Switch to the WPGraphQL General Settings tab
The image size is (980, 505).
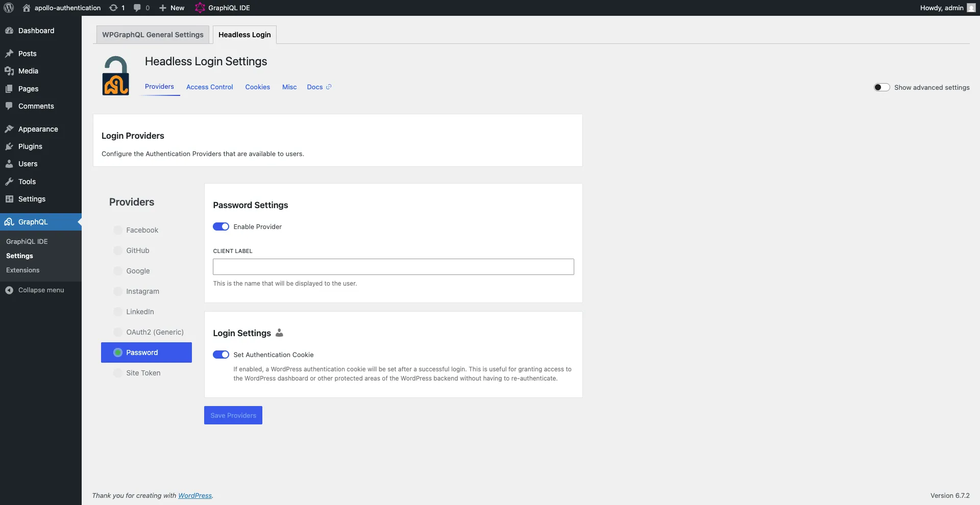(152, 34)
